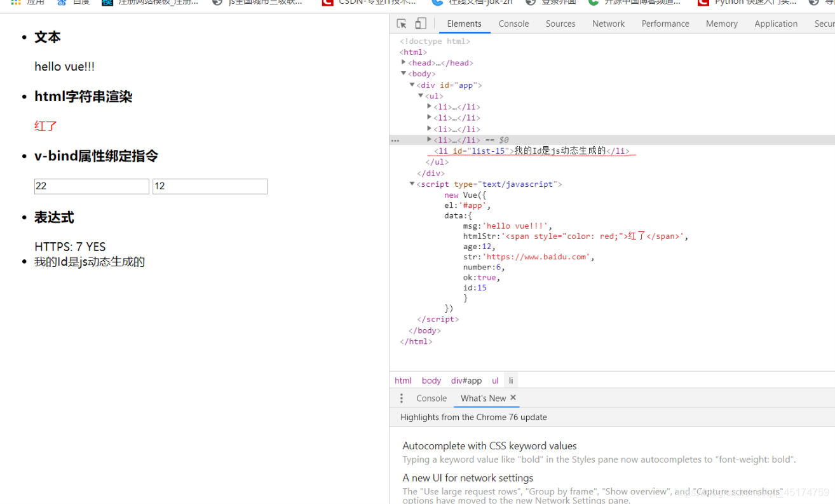Click 'Highlights from the Chrome 76 update'
The image size is (835, 504).
(473, 418)
